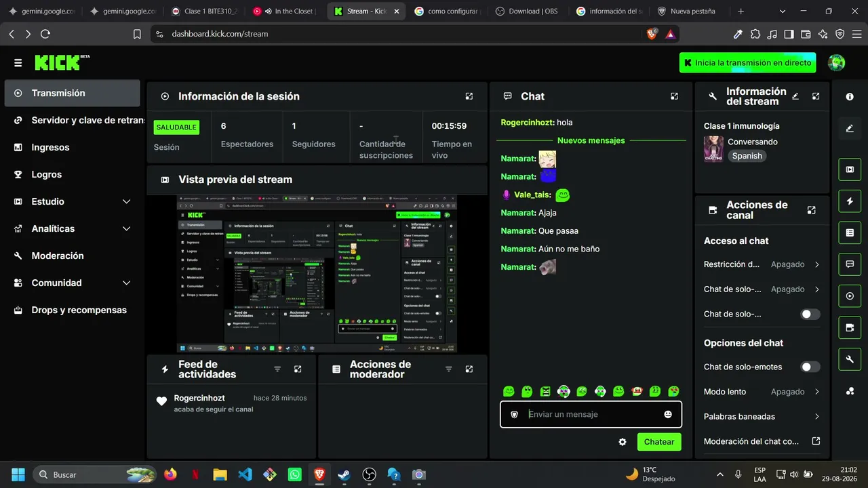Open the Logros sidebar item
Screen dimensions: 868x488
pyautogui.click(x=73, y=174)
